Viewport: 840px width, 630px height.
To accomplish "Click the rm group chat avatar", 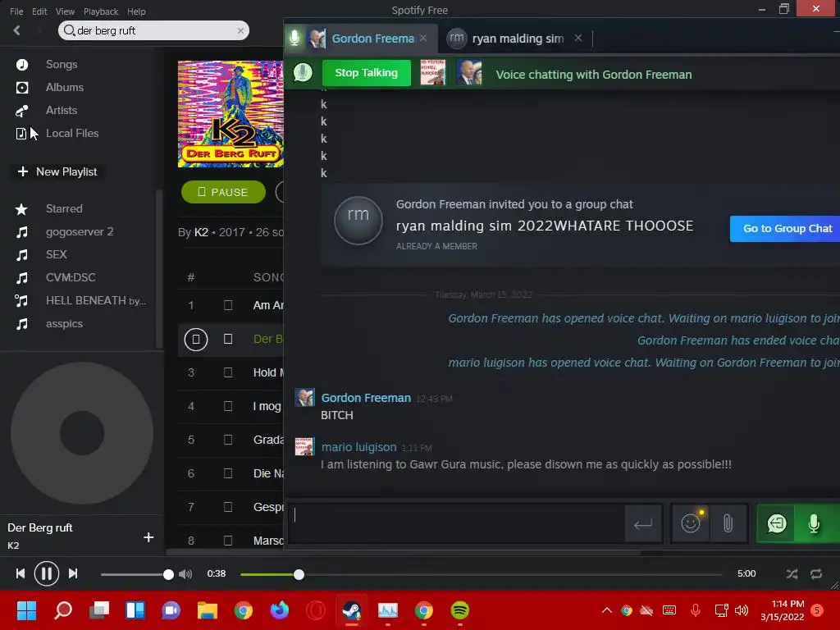I will tap(358, 220).
